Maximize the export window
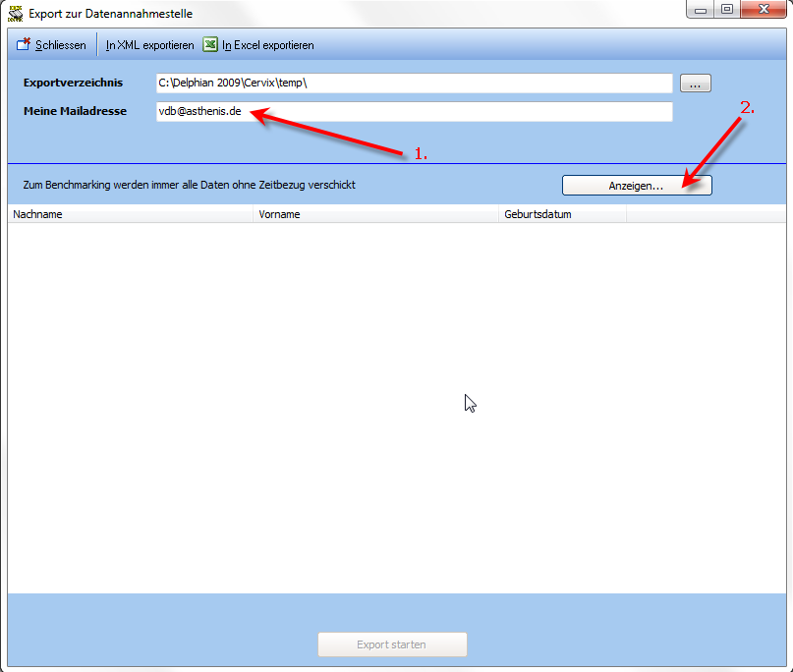The height and width of the screenshot is (672, 793). pos(727,10)
